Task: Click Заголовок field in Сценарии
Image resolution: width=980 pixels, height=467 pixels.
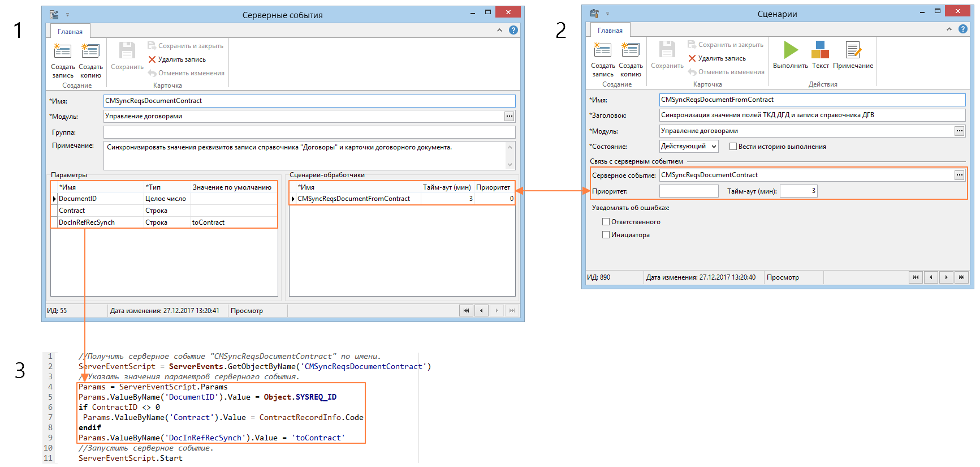Action: tap(813, 115)
